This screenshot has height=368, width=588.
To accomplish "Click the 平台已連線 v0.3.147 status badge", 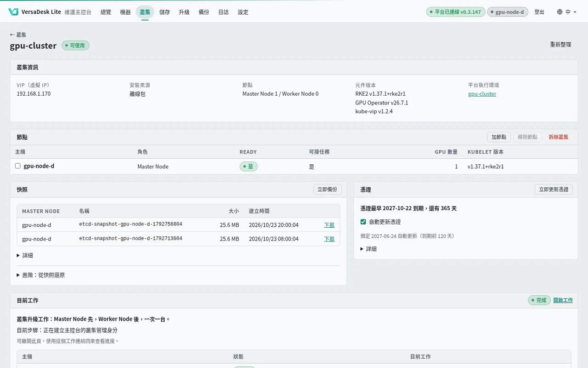I will point(456,12).
